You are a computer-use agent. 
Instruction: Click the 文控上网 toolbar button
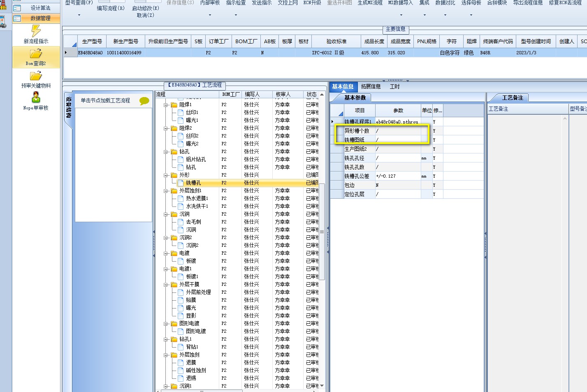(288, 3)
